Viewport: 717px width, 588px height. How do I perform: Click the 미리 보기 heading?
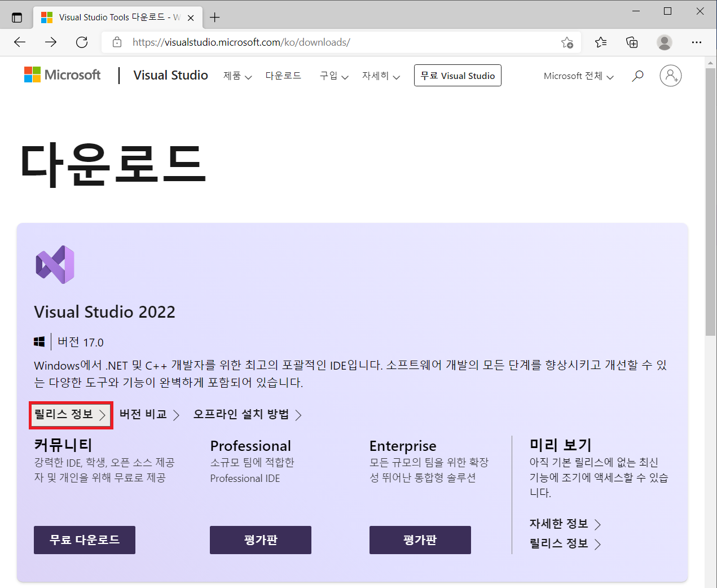tap(560, 445)
